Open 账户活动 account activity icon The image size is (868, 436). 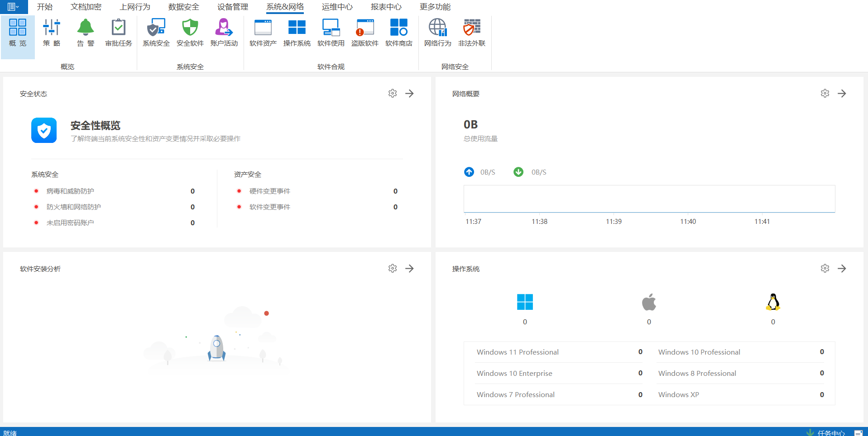point(224,33)
